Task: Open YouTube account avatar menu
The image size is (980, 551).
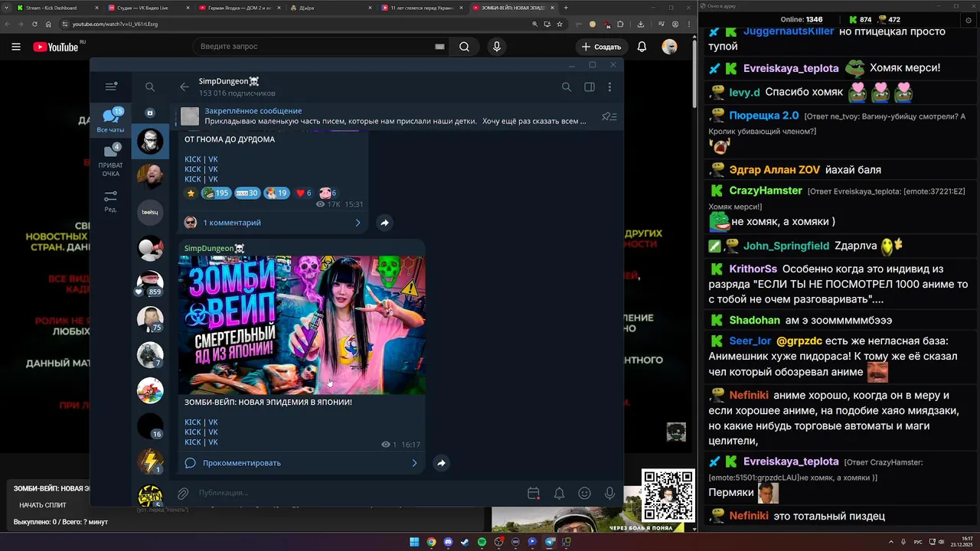Action: pyautogui.click(x=670, y=47)
